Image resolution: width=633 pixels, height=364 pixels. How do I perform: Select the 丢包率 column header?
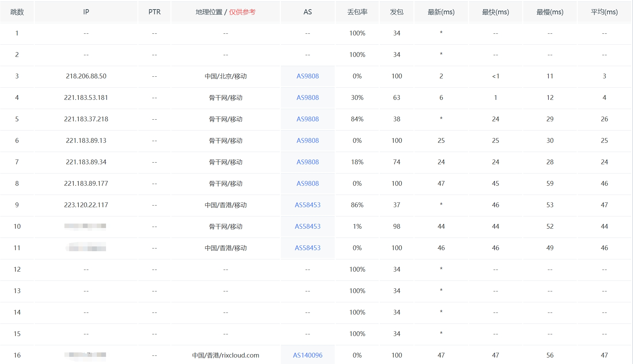click(357, 12)
